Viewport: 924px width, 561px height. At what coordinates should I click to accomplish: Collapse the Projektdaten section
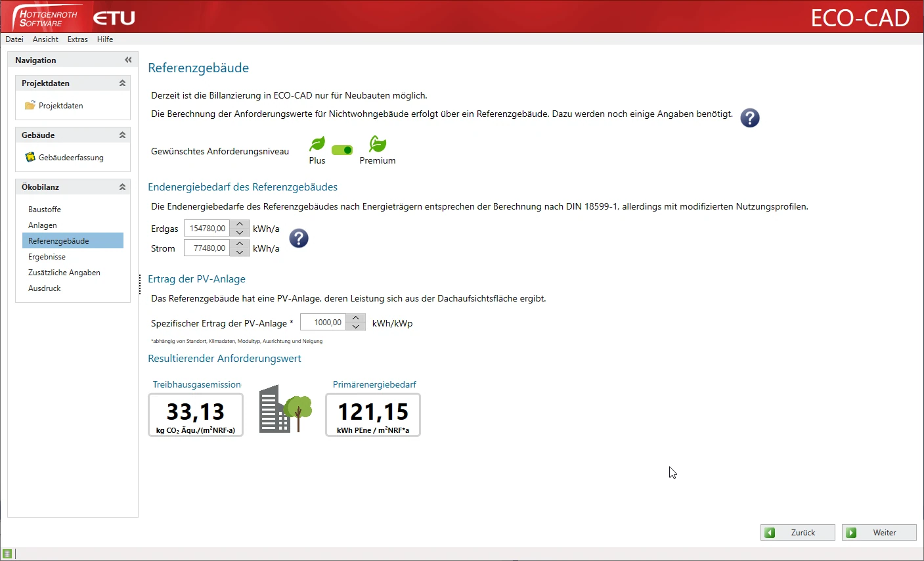[x=122, y=83]
